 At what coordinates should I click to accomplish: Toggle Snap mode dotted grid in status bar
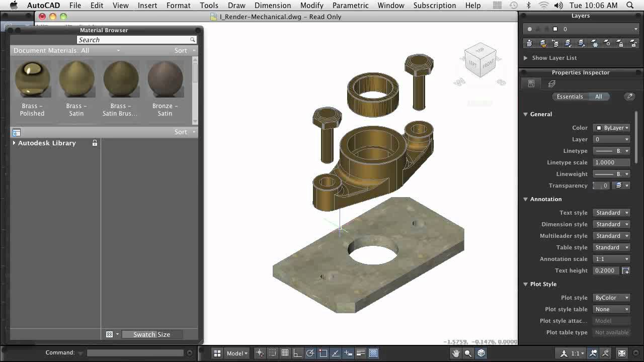(x=273, y=353)
